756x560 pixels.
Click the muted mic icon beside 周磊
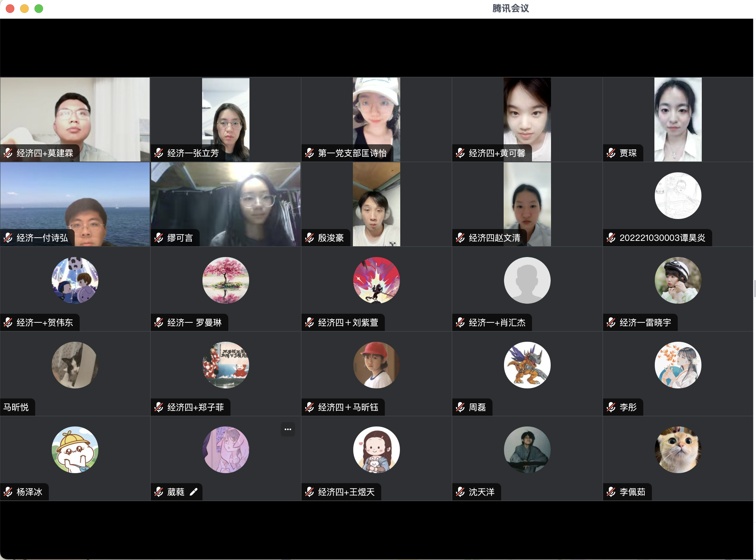click(460, 407)
